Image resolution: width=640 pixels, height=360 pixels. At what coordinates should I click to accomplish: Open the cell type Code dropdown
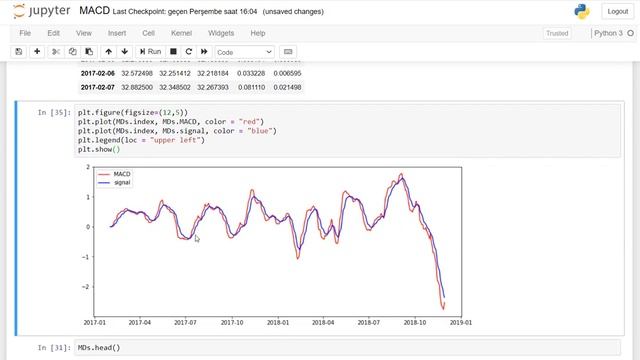click(x=244, y=52)
